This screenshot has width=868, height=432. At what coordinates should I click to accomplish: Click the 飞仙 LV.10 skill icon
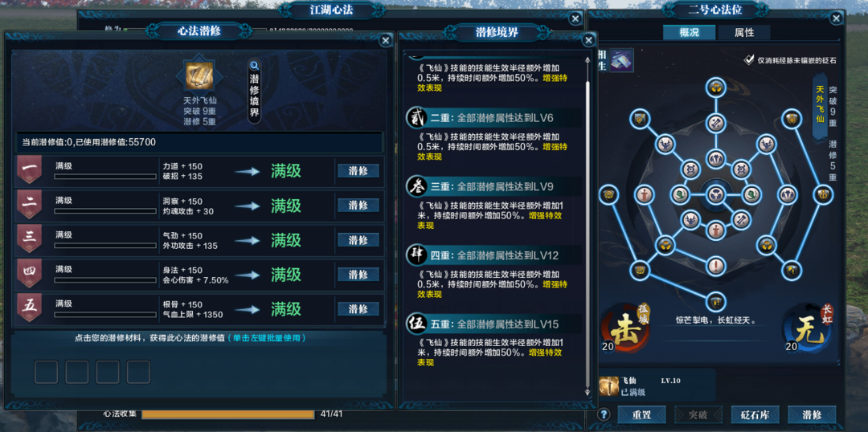tap(609, 385)
